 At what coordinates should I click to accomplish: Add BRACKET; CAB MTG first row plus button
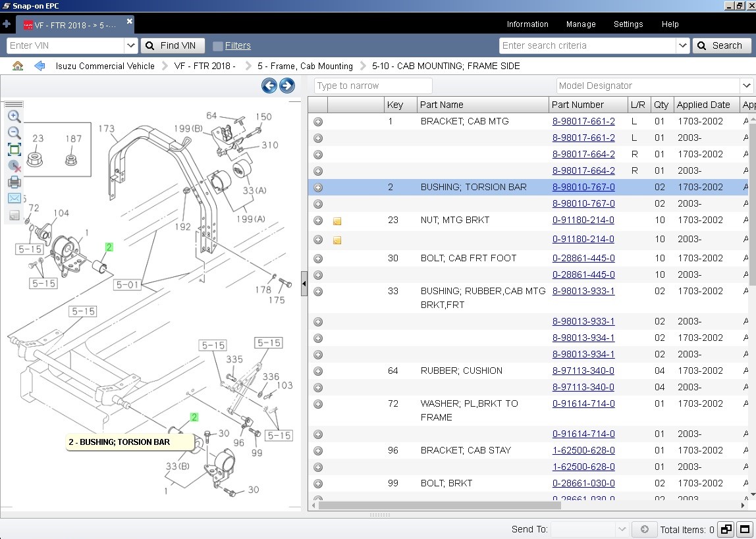point(318,122)
